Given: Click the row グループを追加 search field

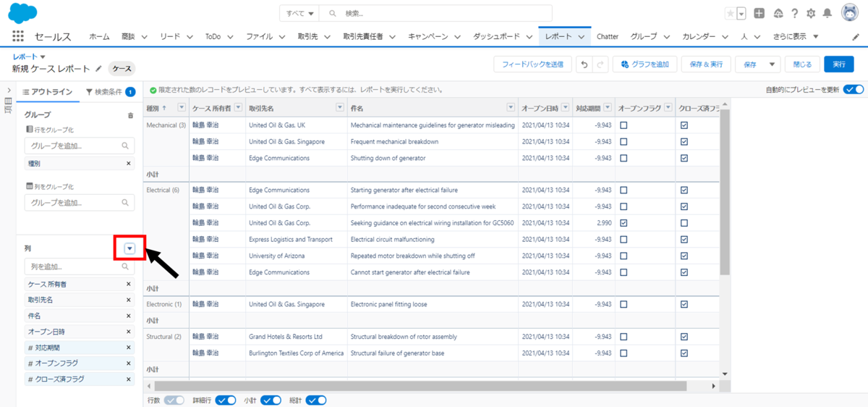Looking at the screenshot, I should point(80,146).
